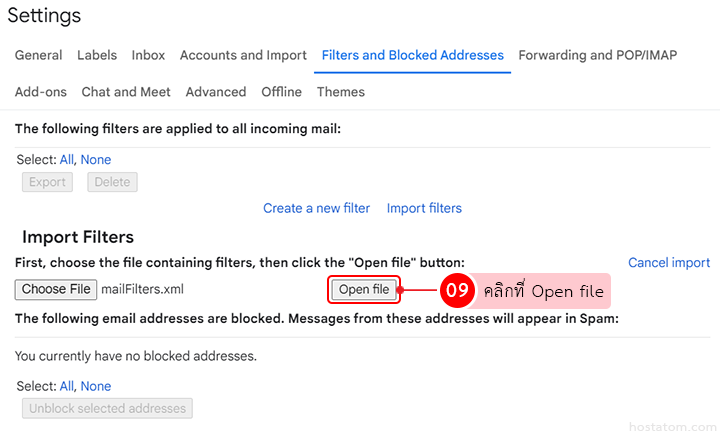The image size is (720, 434).
Task: Switch to the Themes tab
Action: pos(341,92)
